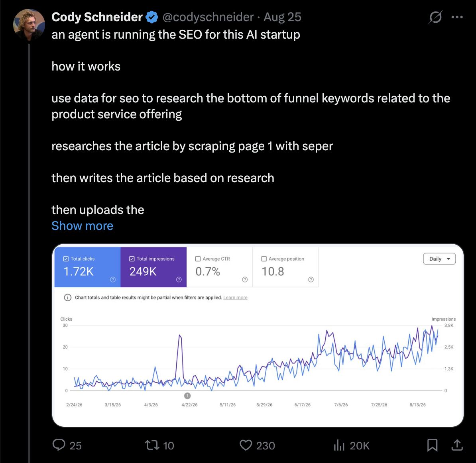This screenshot has height=463, width=476.
Task: Click the blue verified badge
Action: [152, 17]
